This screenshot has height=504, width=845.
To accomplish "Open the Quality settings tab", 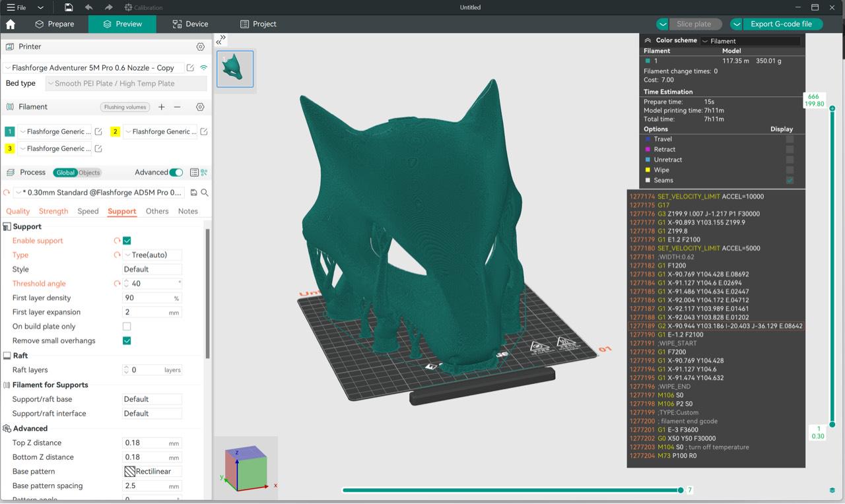I will 18,211.
